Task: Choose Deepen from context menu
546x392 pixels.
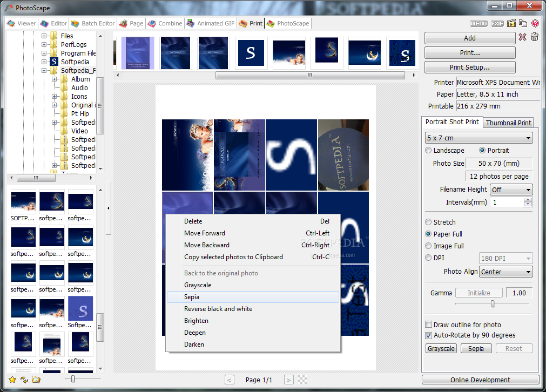Action: [253, 333]
